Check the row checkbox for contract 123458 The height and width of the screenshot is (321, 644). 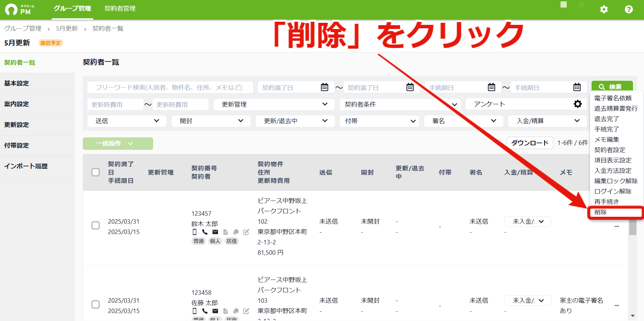pos(96,304)
